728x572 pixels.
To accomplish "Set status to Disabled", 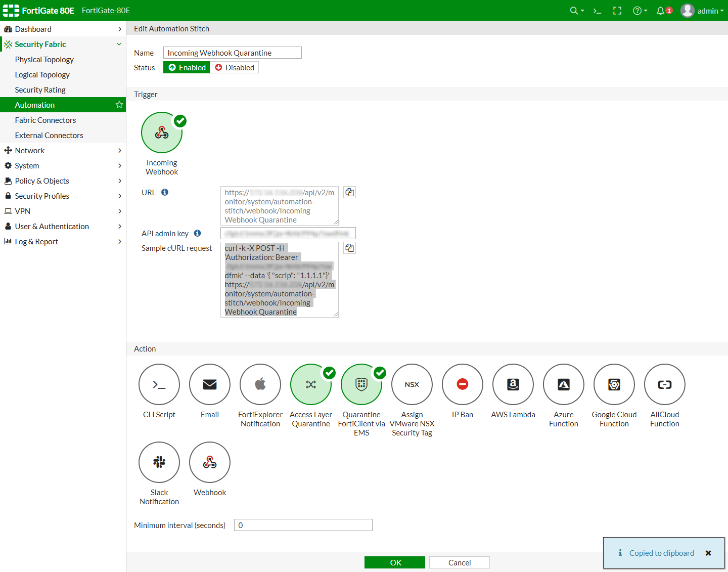I will pos(235,67).
